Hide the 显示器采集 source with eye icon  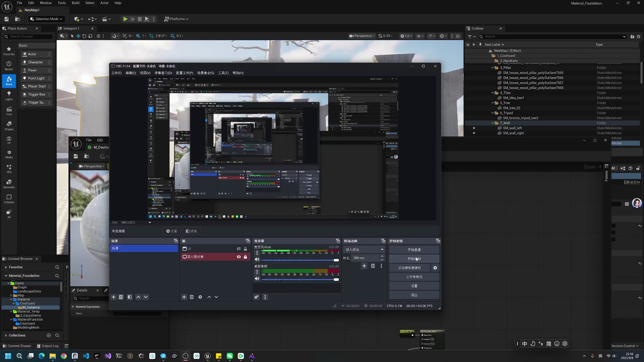pos(239,257)
